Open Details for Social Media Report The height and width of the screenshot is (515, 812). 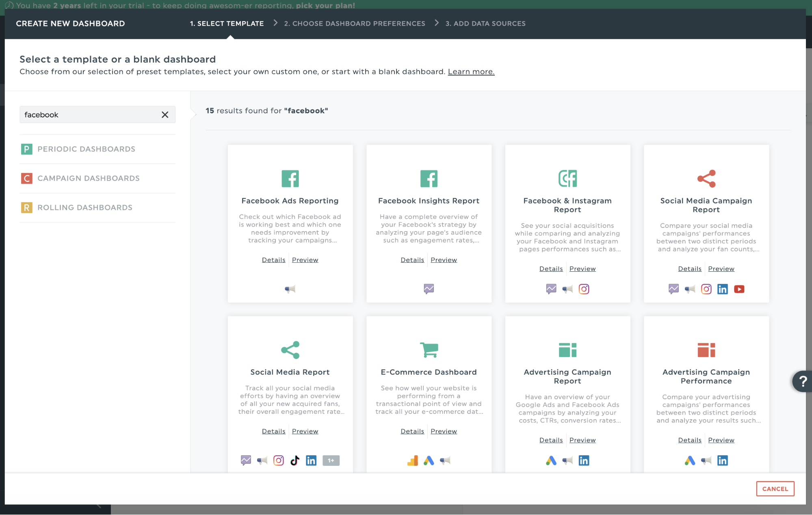pos(274,431)
